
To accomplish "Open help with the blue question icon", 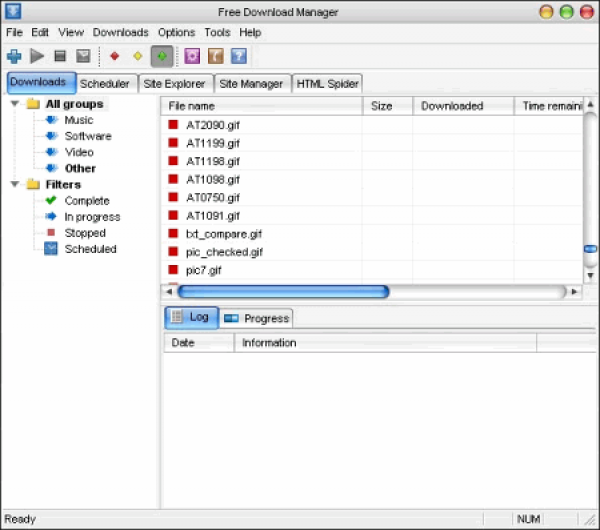I will point(239,56).
